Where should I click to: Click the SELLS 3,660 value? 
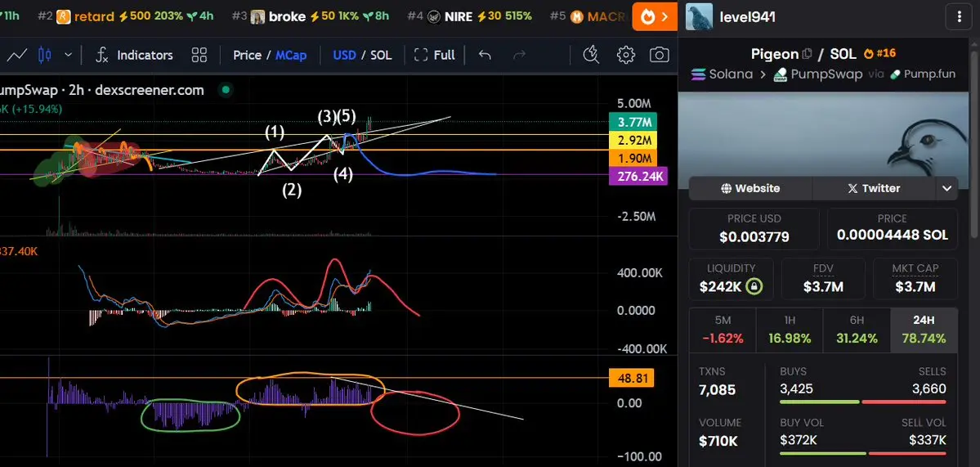coord(929,388)
